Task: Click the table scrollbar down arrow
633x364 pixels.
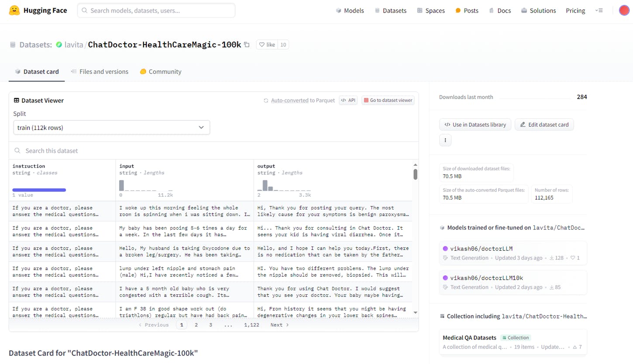Action: (x=415, y=313)
